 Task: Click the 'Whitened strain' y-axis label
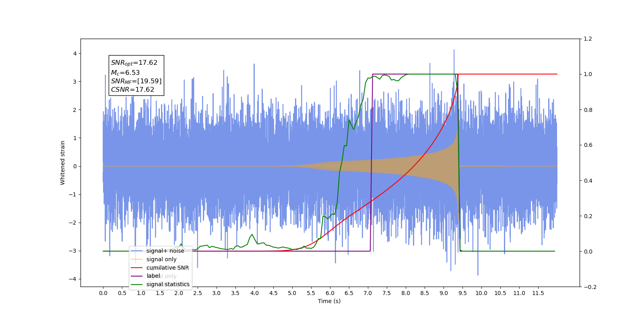(62, 163)
